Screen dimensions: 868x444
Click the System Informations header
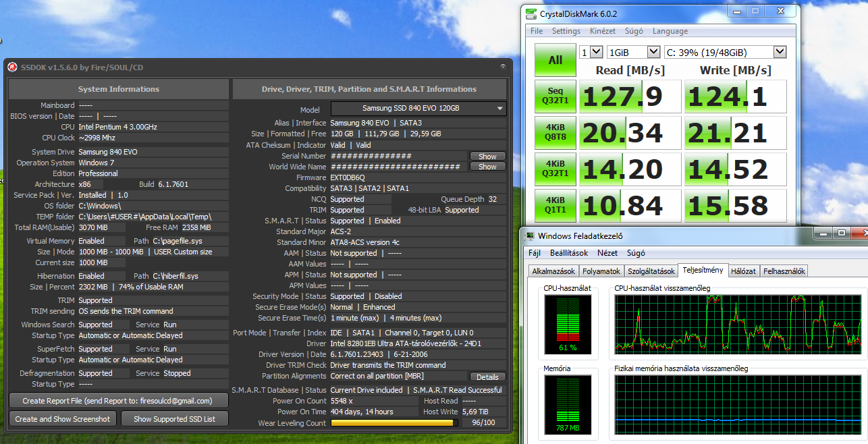[x=119, y=89]
